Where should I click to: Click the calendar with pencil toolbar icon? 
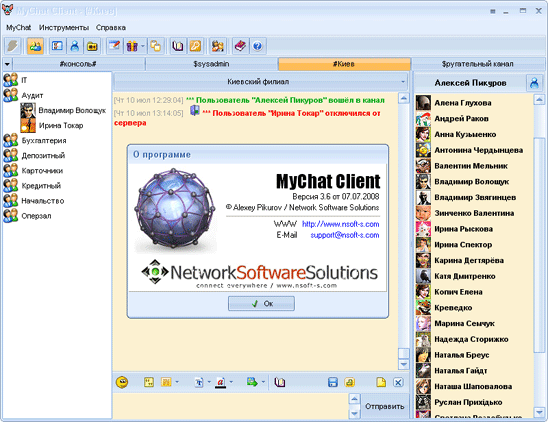pos(114,46)
